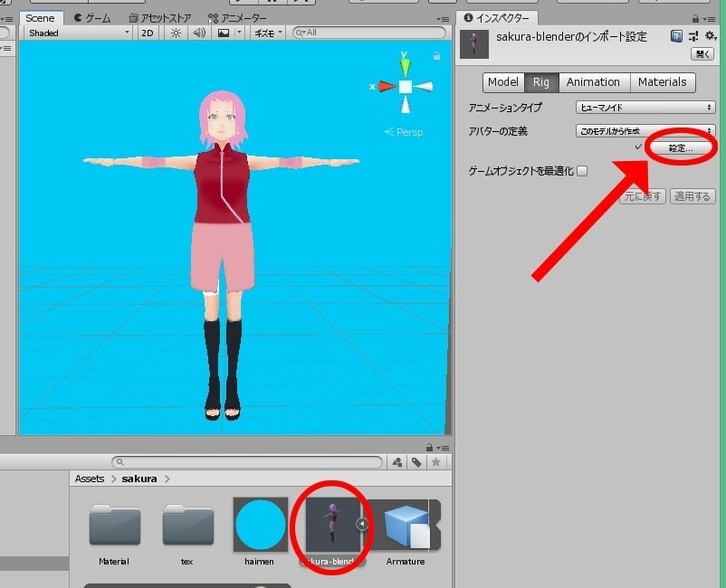
Task: Click the scene search field
Action: point(369,33)
